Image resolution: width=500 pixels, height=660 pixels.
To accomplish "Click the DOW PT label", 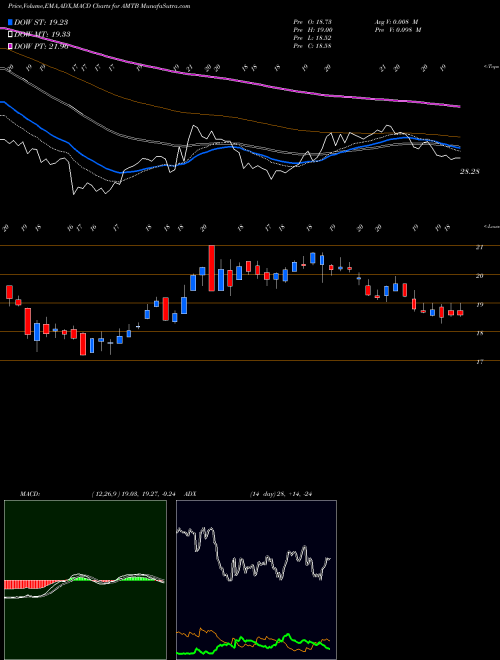I will click(41, 46).
